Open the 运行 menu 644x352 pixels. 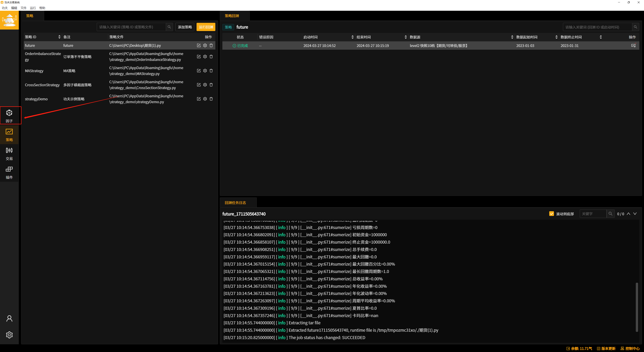coord(33,8)
